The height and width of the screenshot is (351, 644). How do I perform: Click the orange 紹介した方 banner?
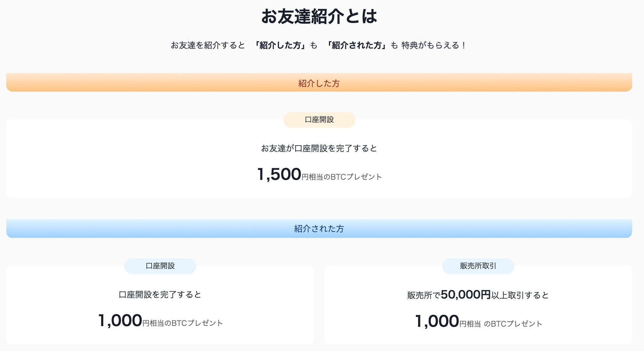(x=319, y=83)
